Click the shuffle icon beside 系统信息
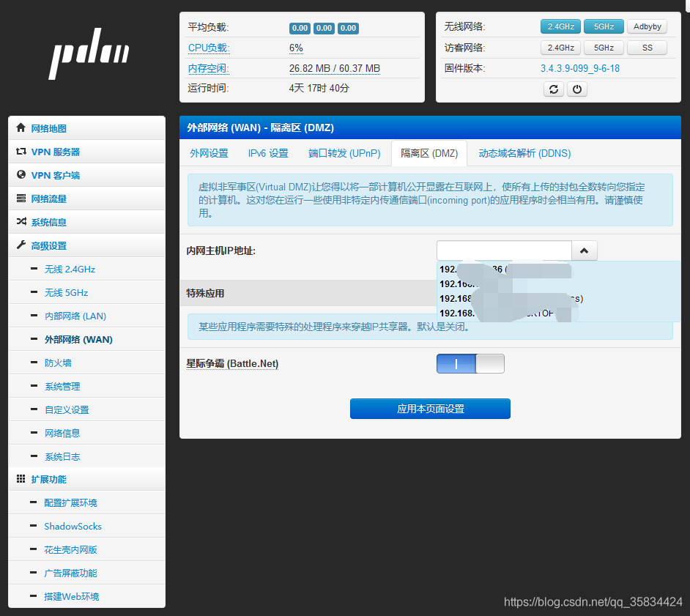Viewport: 690px width, 616px height. 21,221
